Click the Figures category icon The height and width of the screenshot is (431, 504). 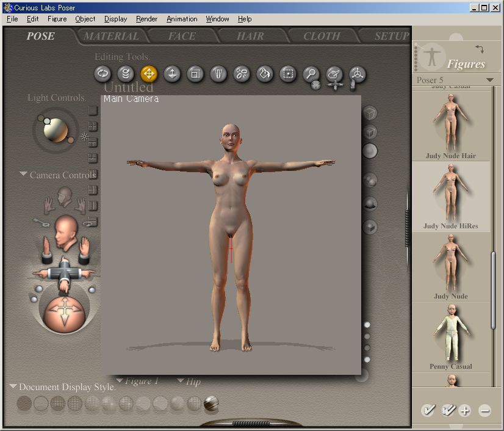(431, 57)
